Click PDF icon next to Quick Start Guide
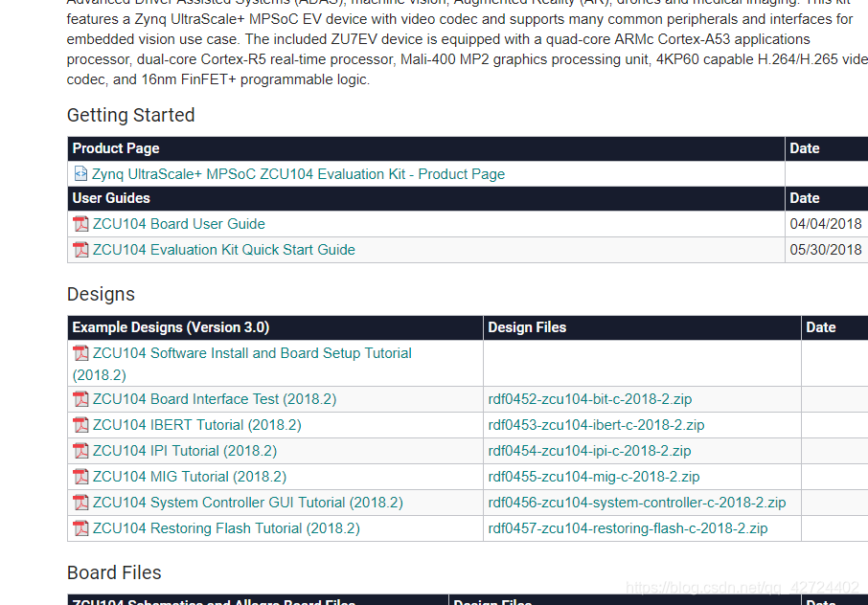The image size is (868, 605). pos(80,250)
